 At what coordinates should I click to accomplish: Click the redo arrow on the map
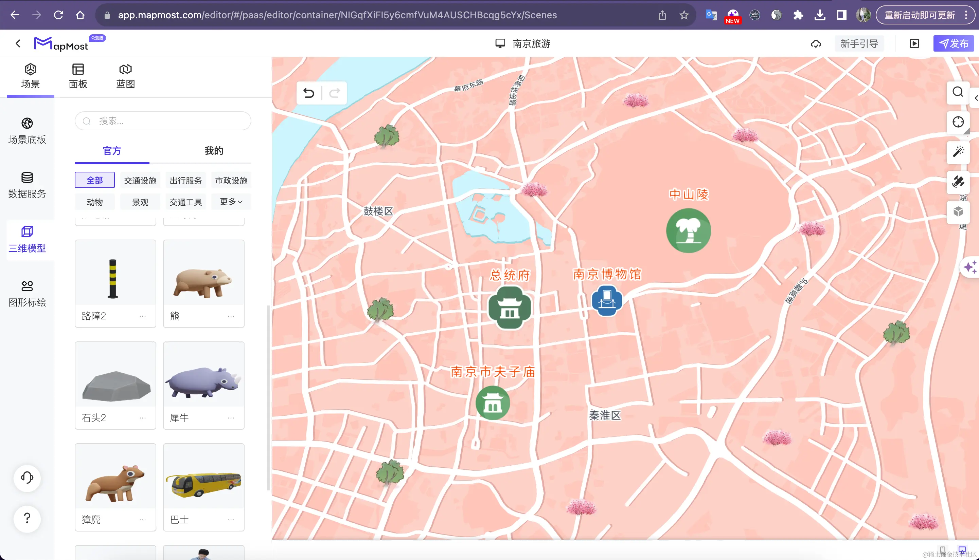click(335, 93)
